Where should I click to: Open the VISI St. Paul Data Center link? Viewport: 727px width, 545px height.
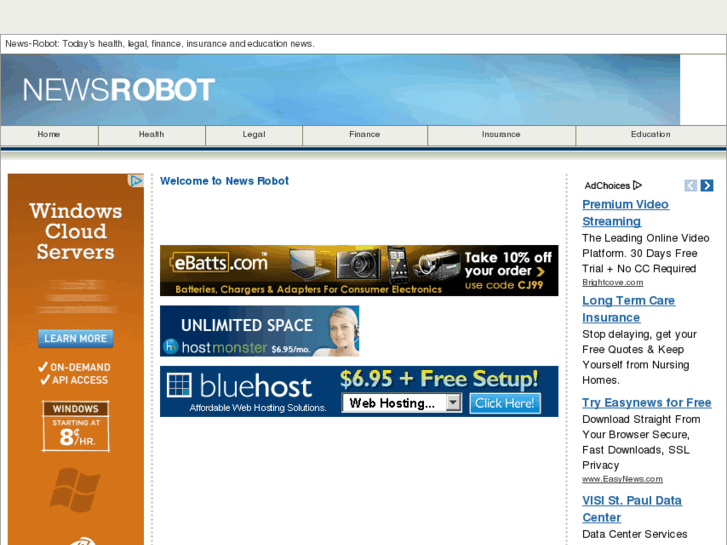pyautogui.click(x=632, y=509)
